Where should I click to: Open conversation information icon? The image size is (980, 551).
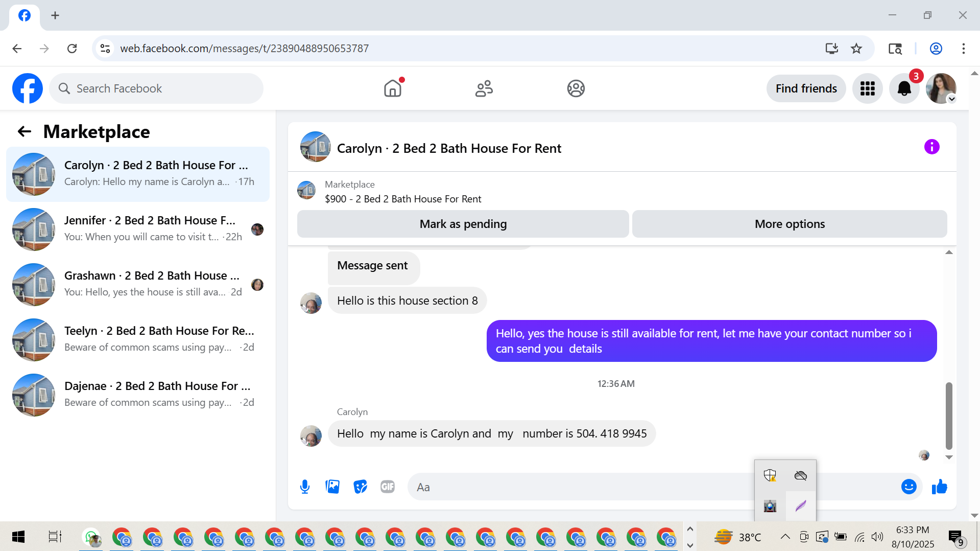click(931, 147)
